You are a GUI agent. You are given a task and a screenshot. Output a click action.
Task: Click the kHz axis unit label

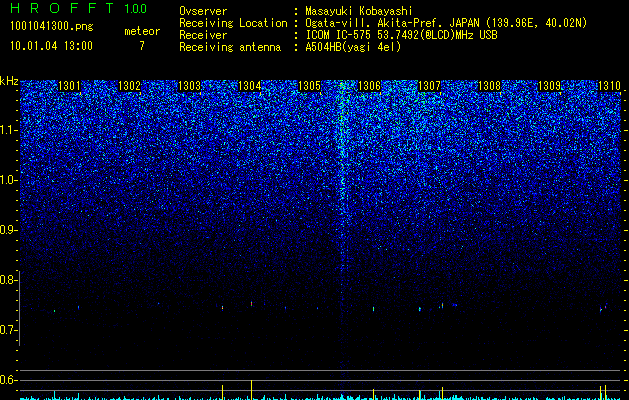pyautogui.click(x=9, y=81)
